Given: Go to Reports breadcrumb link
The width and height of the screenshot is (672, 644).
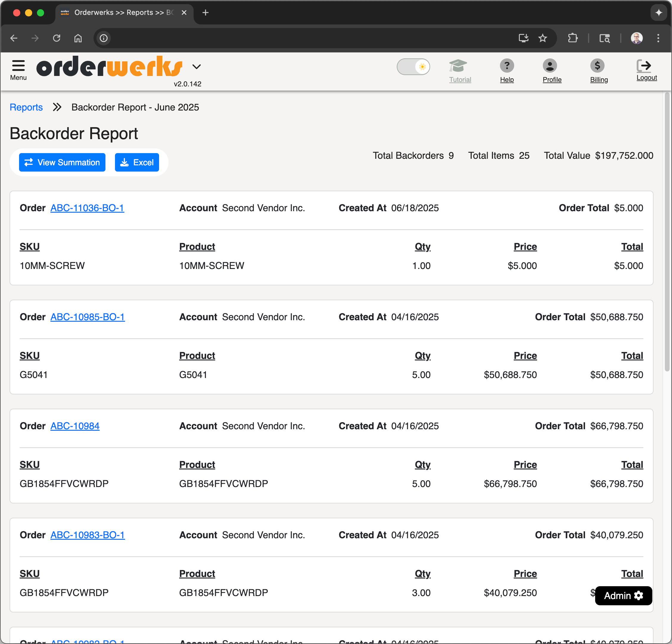Looking at the screenshot, I should (x=26, y=107).
